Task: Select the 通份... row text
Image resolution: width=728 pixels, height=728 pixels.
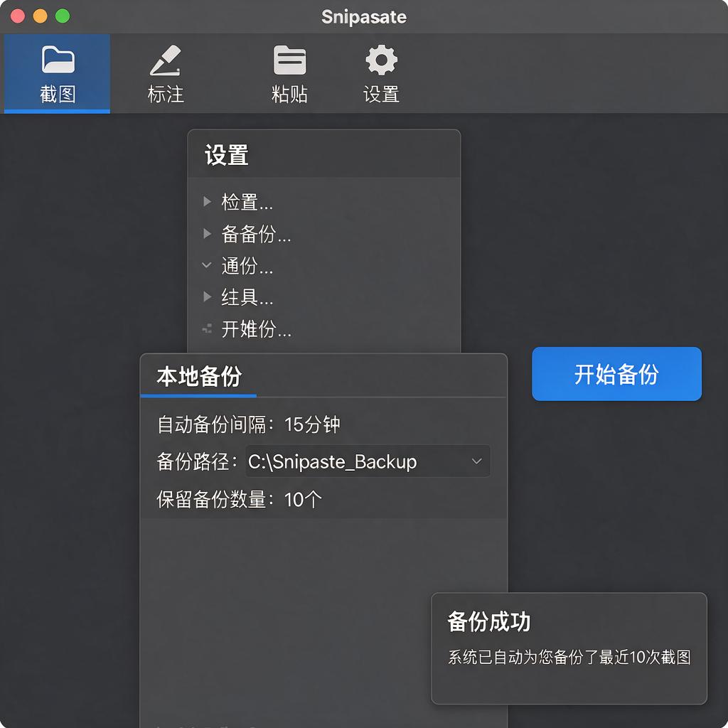Action: coord(247,266)
